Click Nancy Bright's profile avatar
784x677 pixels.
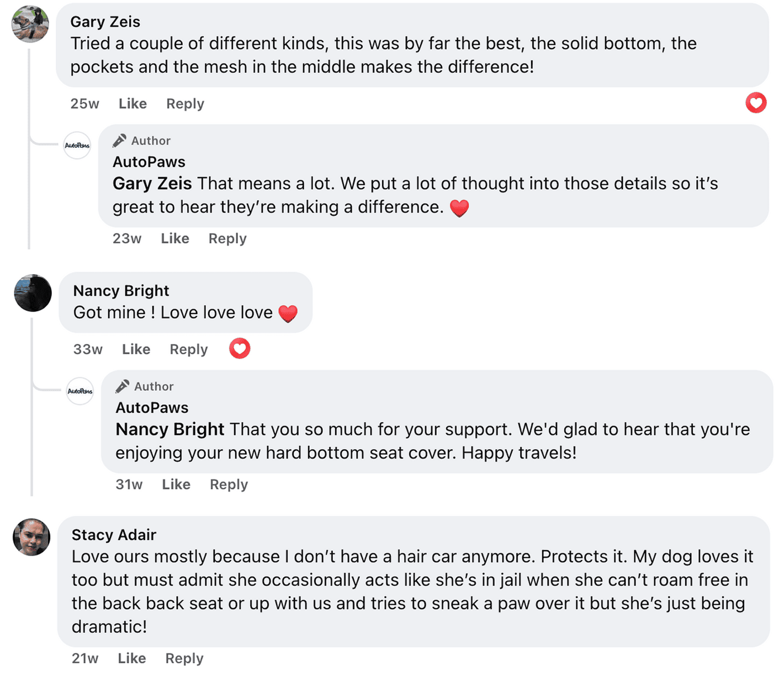tap(33, 293)
